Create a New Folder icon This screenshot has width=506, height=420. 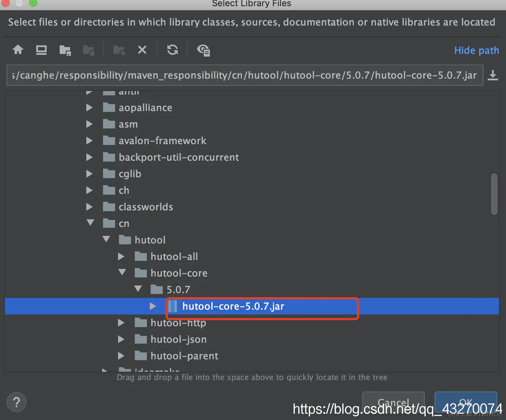point(119,50)
